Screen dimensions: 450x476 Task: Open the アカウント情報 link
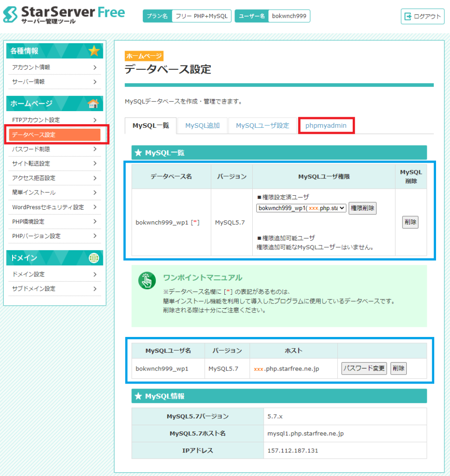pyautogui.click(x=31, y=67)
